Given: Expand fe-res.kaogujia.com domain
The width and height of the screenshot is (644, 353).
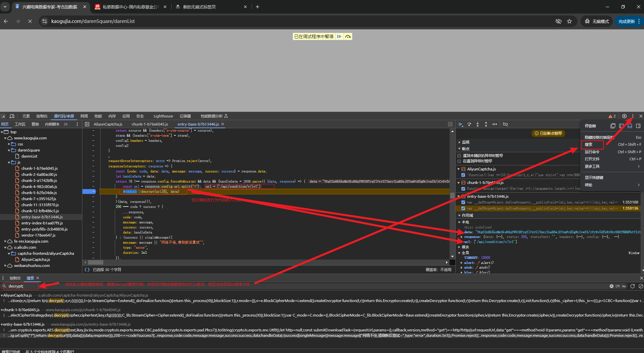Looking at the screenshot, I should click(5, 241).
